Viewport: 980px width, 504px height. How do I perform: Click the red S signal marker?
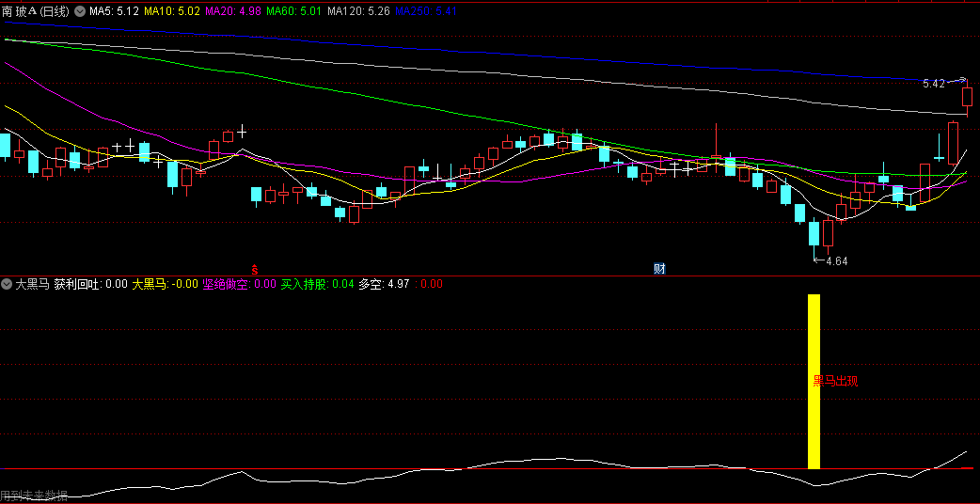[x=255, y=269]
